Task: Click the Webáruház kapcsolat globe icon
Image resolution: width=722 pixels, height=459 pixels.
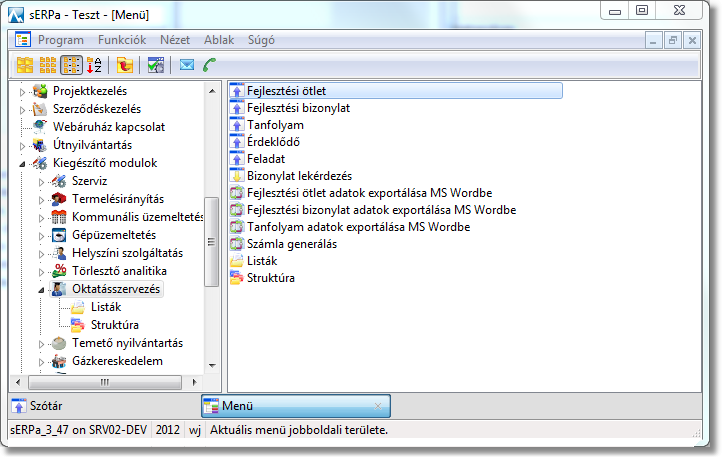Action: [40, 127]
